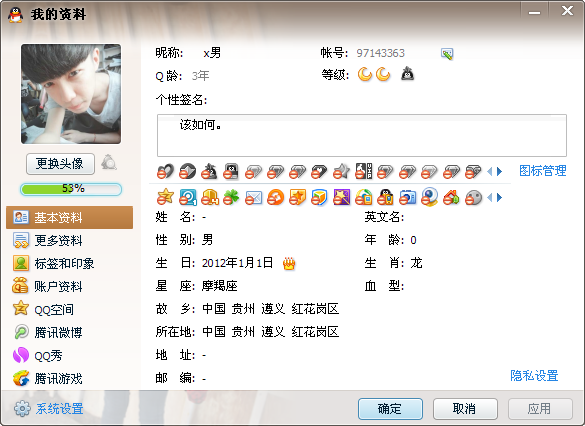
Task: Click the 53% profile completion progress bar
Action: click(x=71, y=189)
